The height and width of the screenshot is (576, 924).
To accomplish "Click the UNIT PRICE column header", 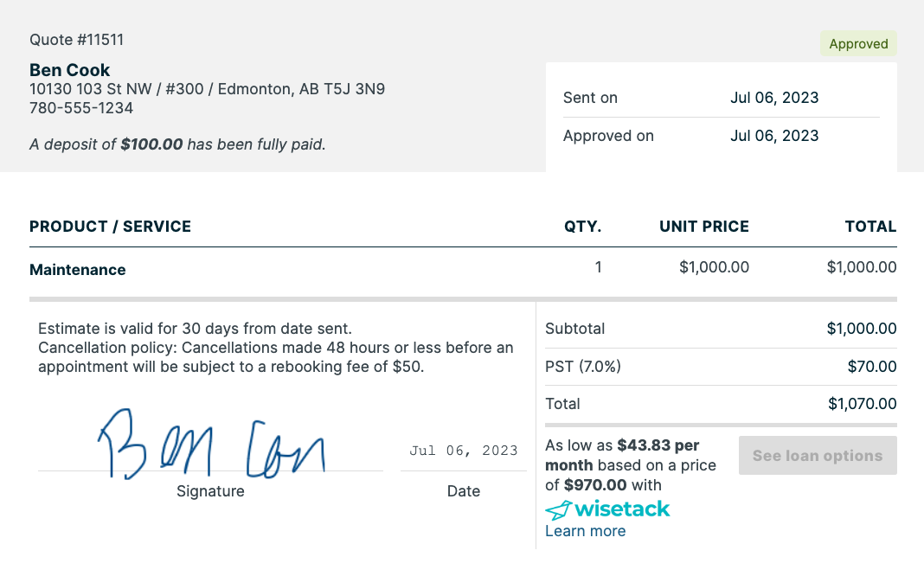I will click(703, 227).
